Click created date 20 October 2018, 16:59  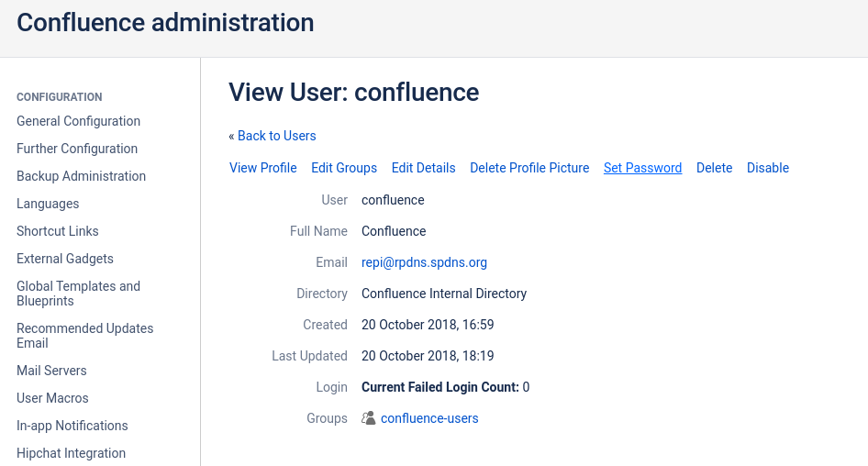pos(428,325)
